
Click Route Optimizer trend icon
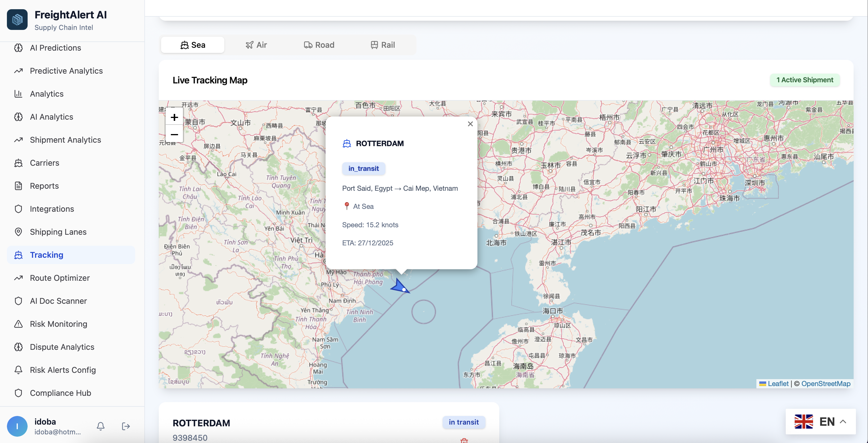click(x=18, y=278)
